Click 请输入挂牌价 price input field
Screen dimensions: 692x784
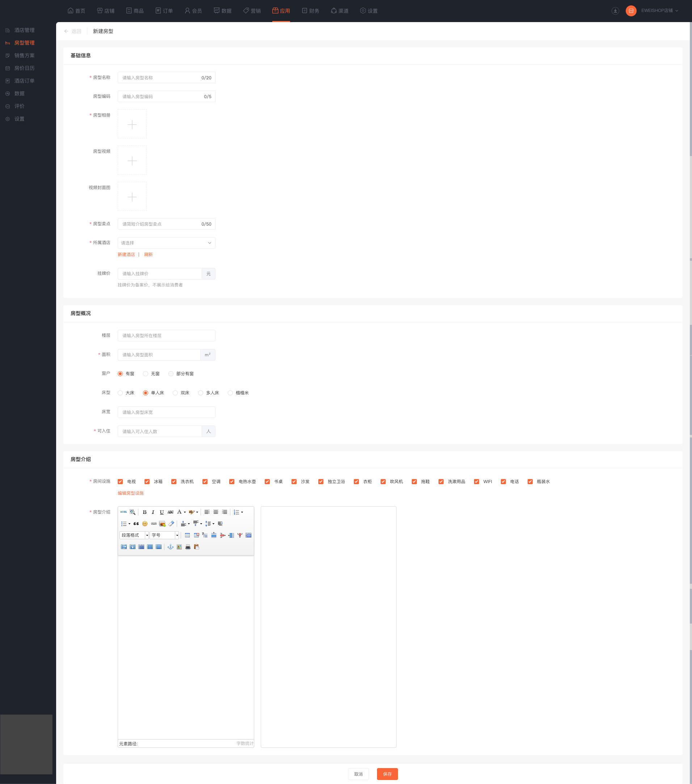click(x=160, y=273)
